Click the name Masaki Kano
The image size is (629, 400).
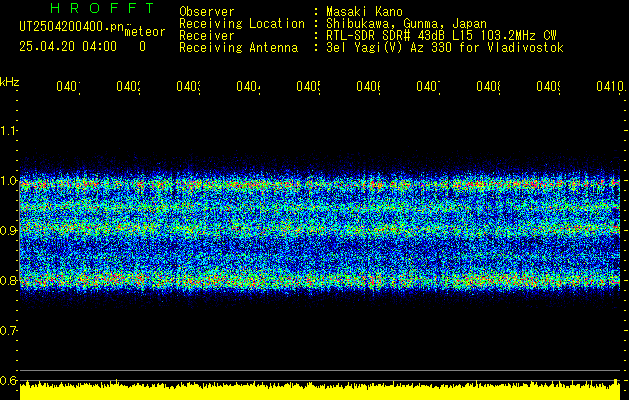(364, 11)
